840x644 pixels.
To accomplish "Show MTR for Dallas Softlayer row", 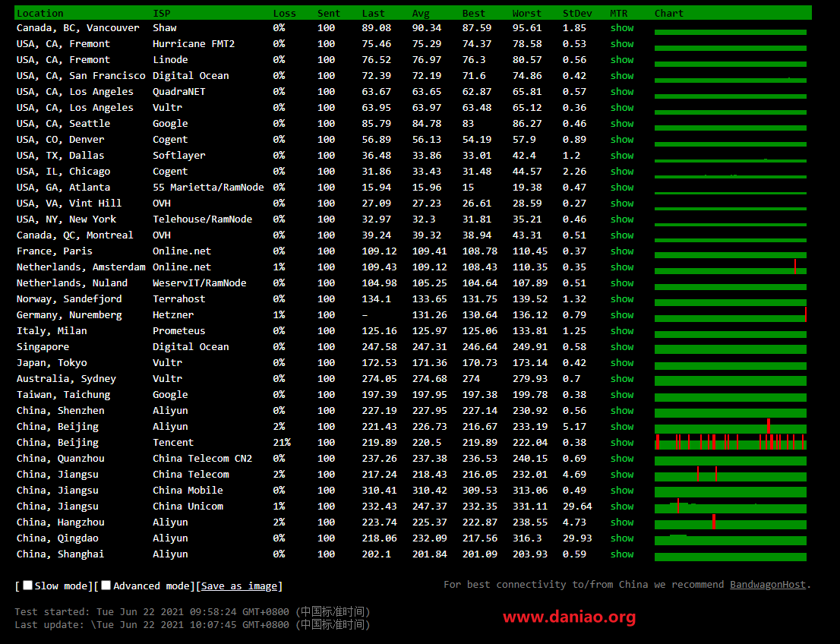I will pos(622,156).
